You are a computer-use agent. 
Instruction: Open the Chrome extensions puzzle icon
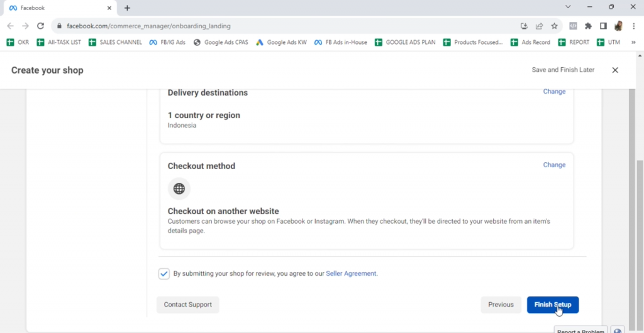[x=588, y=26]
